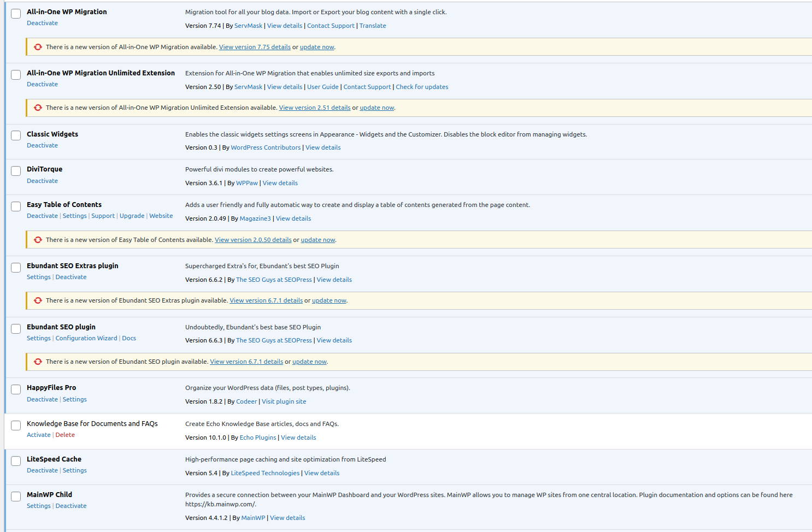This screenshot has width=812, height=532.
Task: Click Check for updates on Unlimited Extension
Action: click(421, 87)
